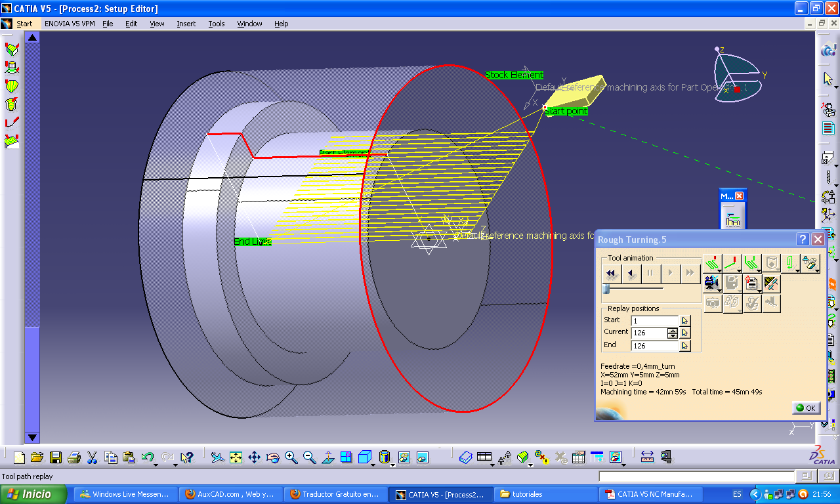Click the Print icon
The height and width of the screenshot is (504, 840).
click(74, 457)
